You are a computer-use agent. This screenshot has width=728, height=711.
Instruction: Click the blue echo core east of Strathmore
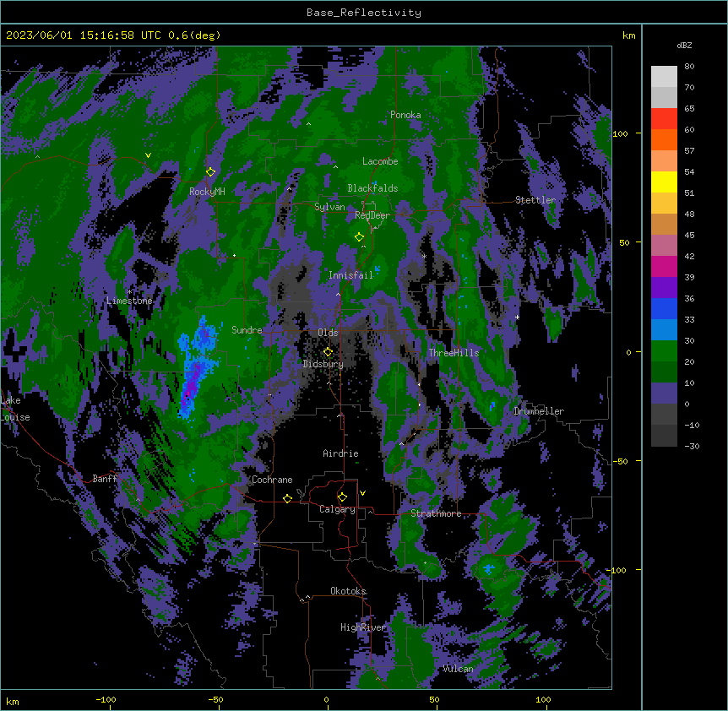pos(488,569)
